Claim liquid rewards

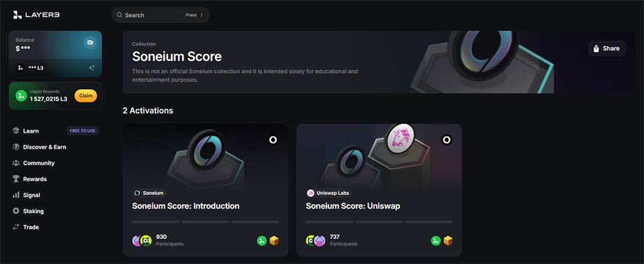pos(86,96)
